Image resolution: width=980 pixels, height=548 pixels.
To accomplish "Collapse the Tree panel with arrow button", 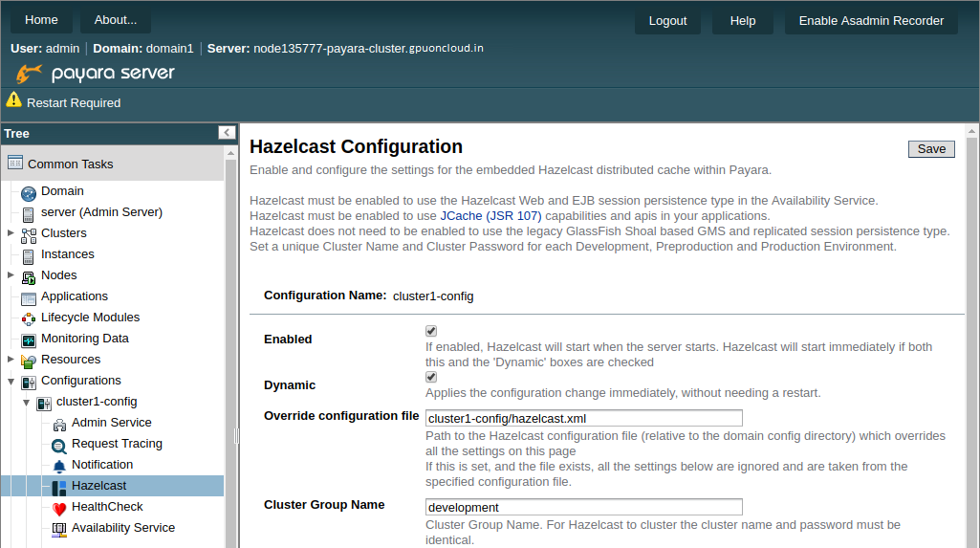I will (227, 133).
